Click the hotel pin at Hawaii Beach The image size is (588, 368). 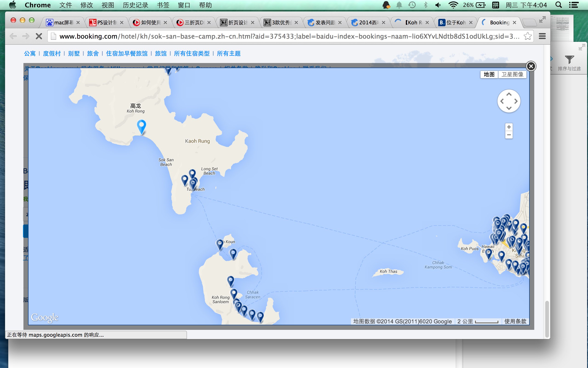click(x=488, y=254)
